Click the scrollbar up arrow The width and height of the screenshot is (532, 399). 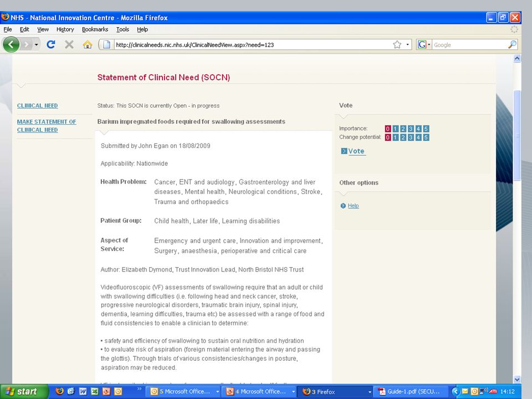(x=517, y=58)
